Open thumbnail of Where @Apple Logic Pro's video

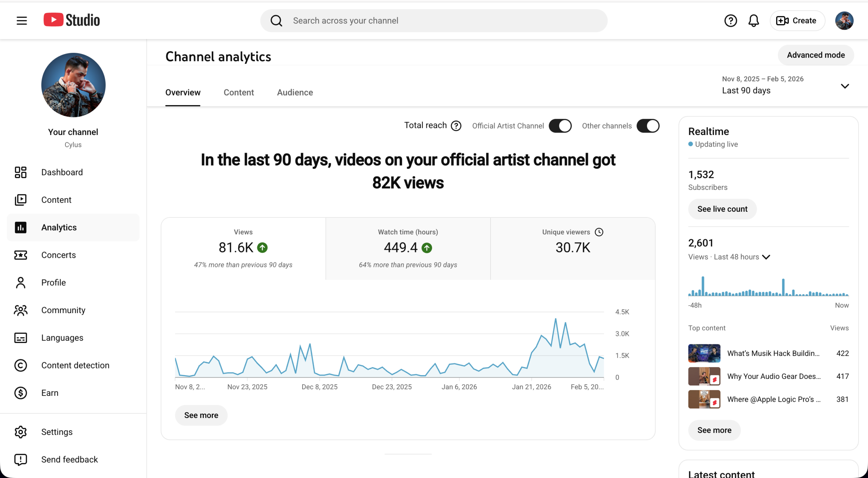pyautogui.click(x=704, y=399)
